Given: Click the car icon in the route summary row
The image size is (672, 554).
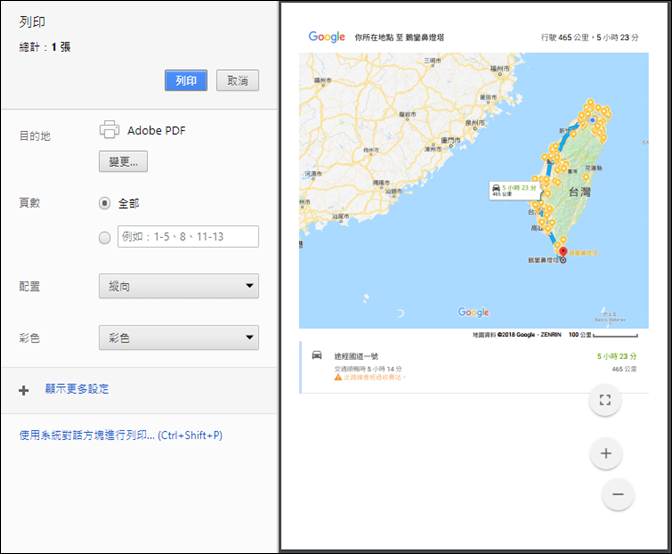Looking at the screenshot, I should click(317, 355).
